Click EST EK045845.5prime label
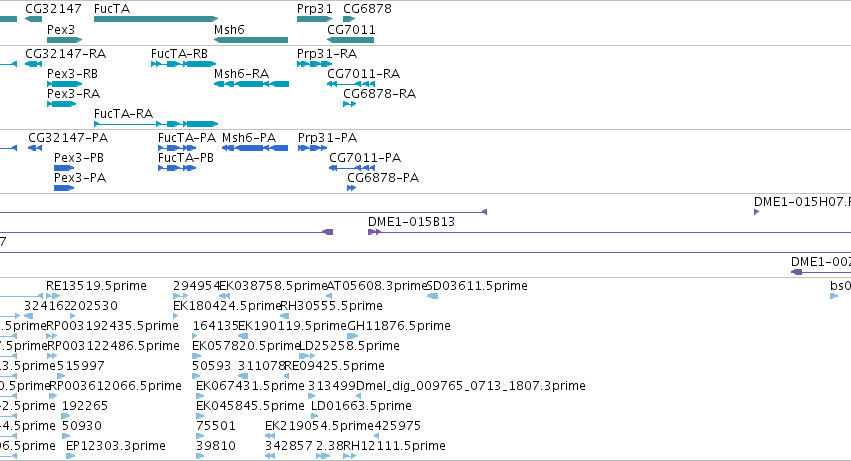851x461 pixels. coord(250,406)
